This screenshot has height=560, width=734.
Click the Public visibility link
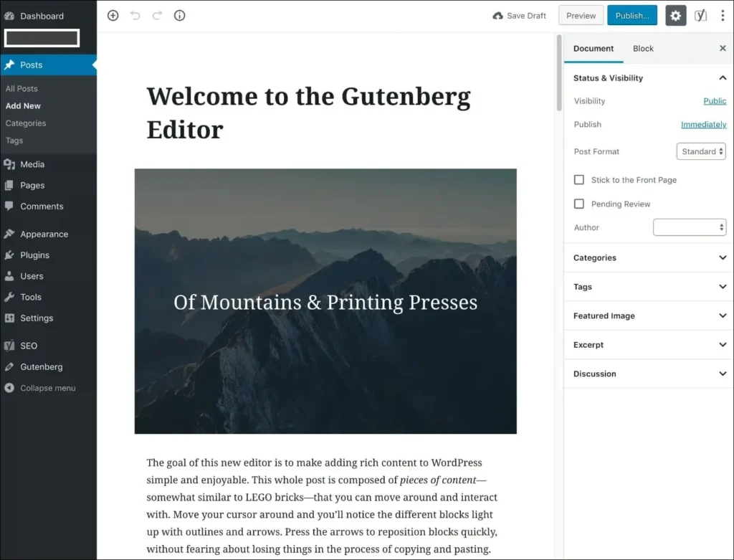tap(715, 101)
